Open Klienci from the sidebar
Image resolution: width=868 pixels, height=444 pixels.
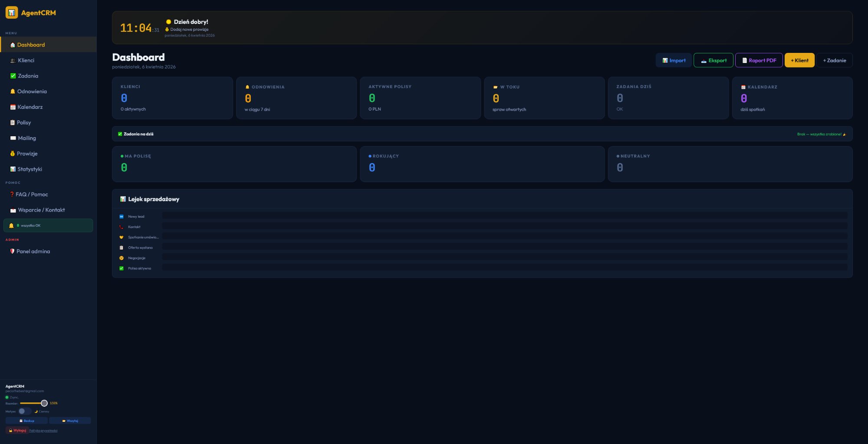click(26, 60)
